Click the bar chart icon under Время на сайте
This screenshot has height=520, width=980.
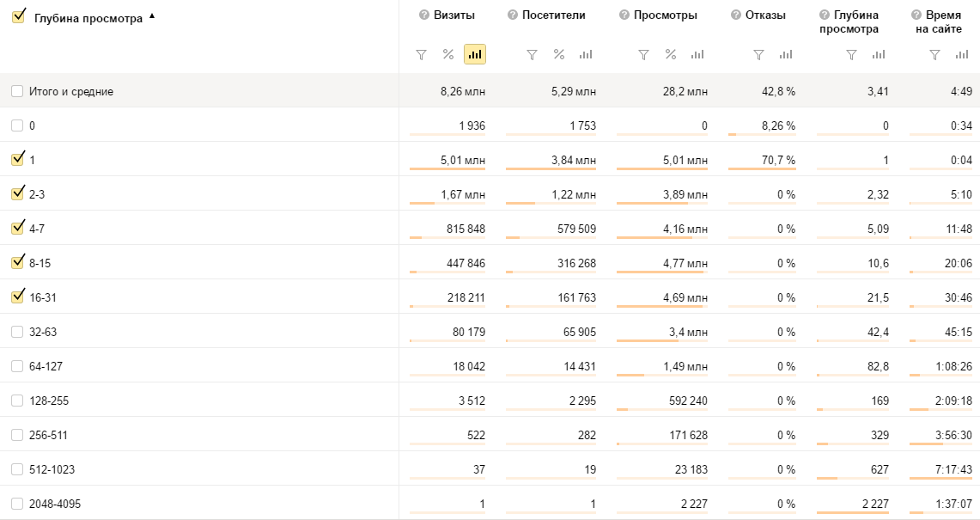[962, 55]
